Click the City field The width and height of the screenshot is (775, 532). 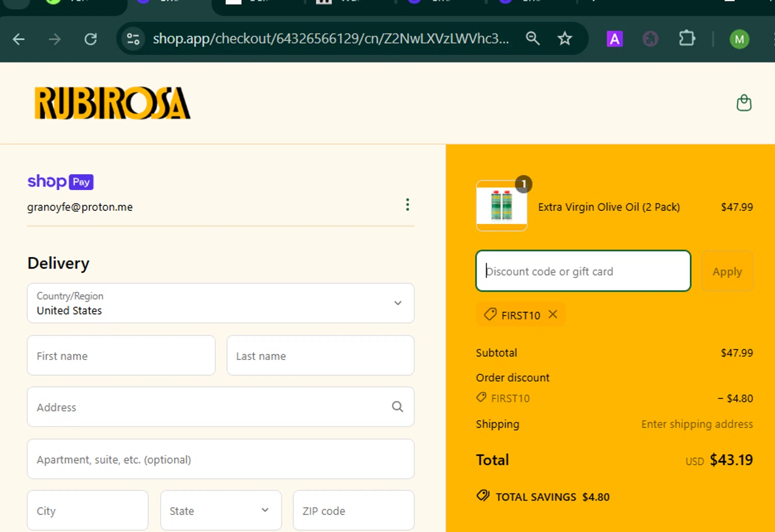point(88,510)
